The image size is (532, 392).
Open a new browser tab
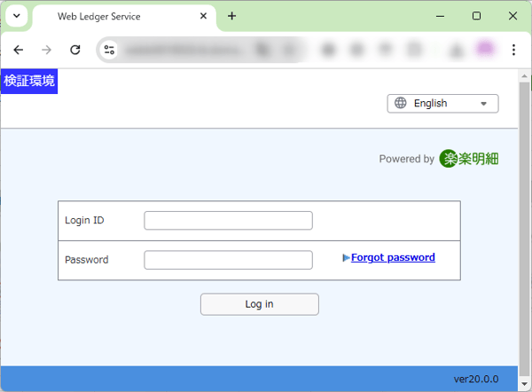232,16
